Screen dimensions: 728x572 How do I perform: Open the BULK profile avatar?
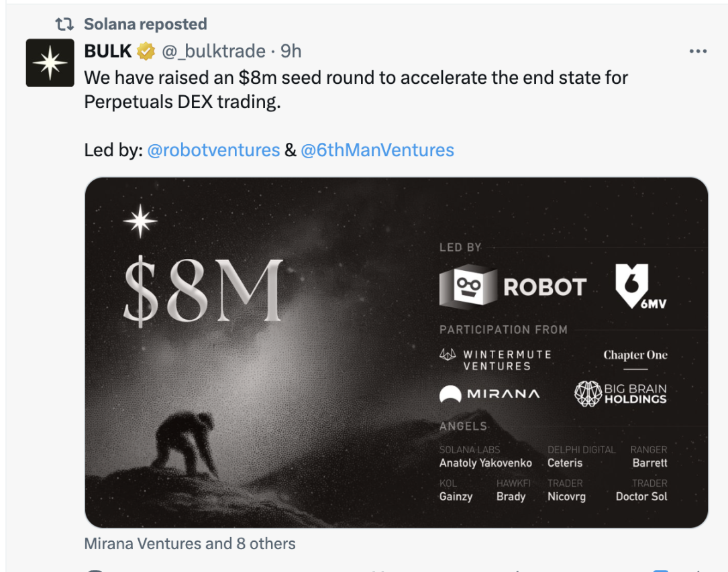pyautogui.click(x=50, y=63)
